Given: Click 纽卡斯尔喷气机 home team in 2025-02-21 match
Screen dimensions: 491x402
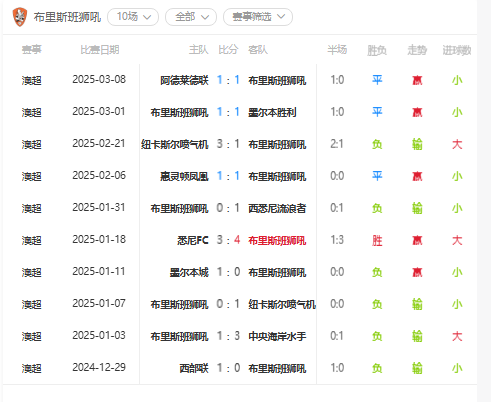Looking at the screenshot, I should [175, 144].
